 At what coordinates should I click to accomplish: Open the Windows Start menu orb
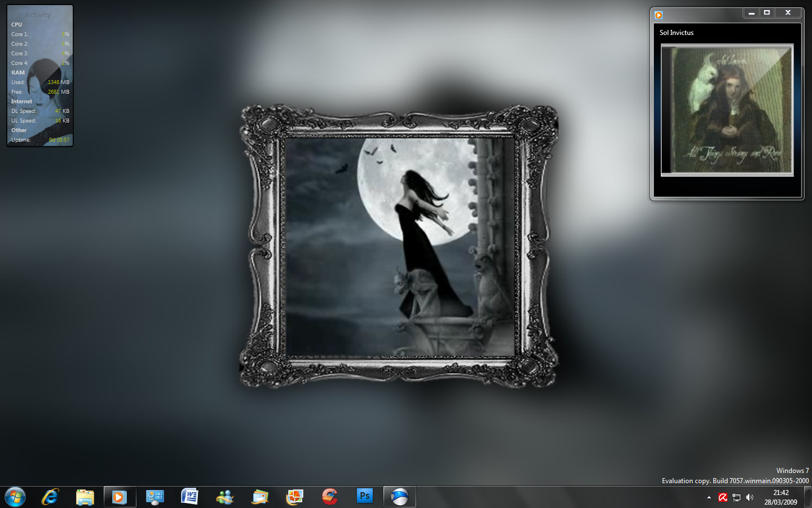15,497
